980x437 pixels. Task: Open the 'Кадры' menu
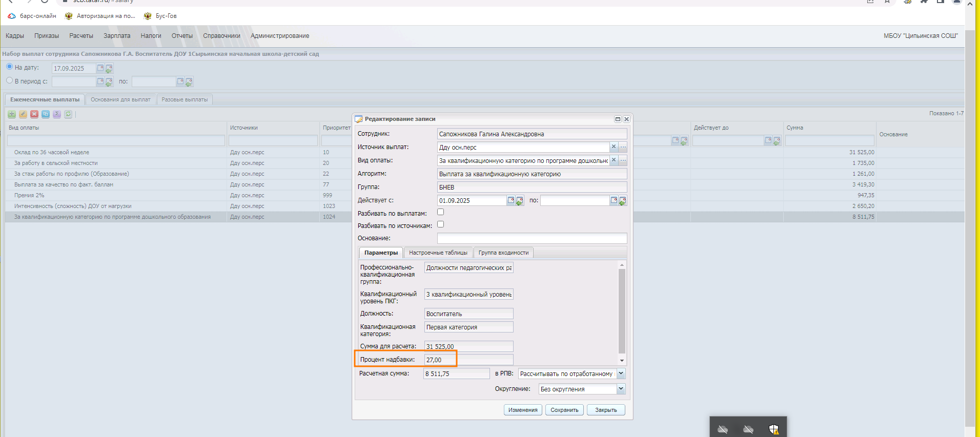(x=15, y=36)
